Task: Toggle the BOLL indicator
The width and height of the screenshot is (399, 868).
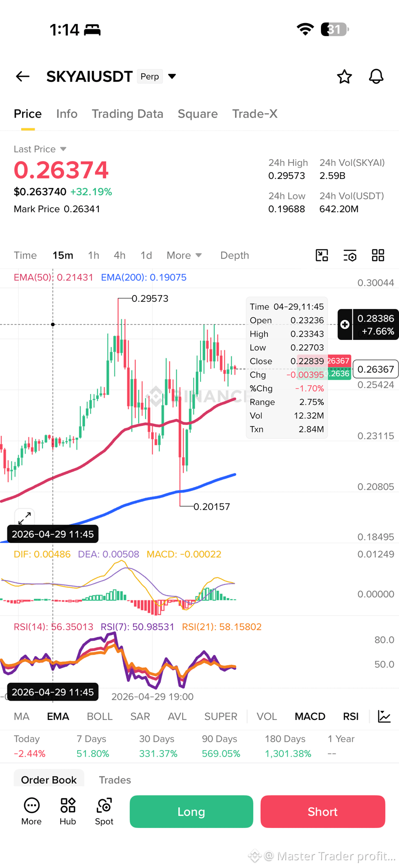Action: [x=100, y=717]
